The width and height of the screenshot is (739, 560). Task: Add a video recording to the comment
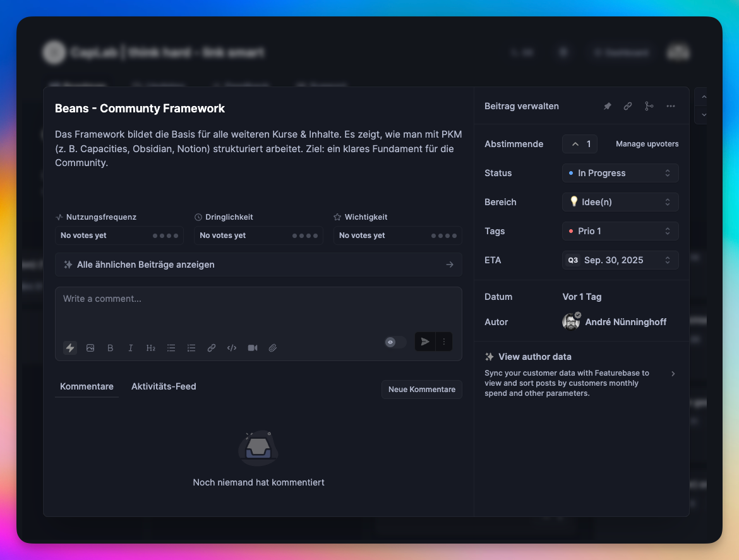[x=253, y=348]
